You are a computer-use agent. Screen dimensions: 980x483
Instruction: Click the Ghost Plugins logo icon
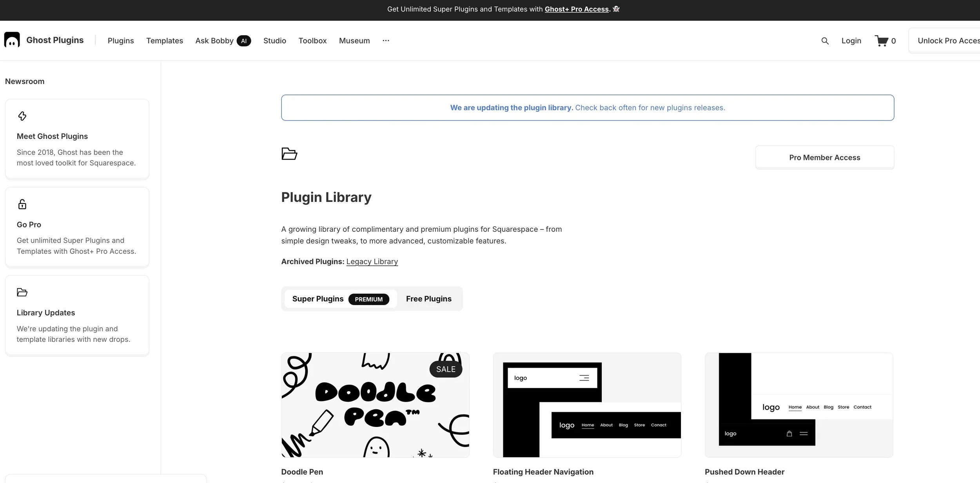click(x=12, y=40)
